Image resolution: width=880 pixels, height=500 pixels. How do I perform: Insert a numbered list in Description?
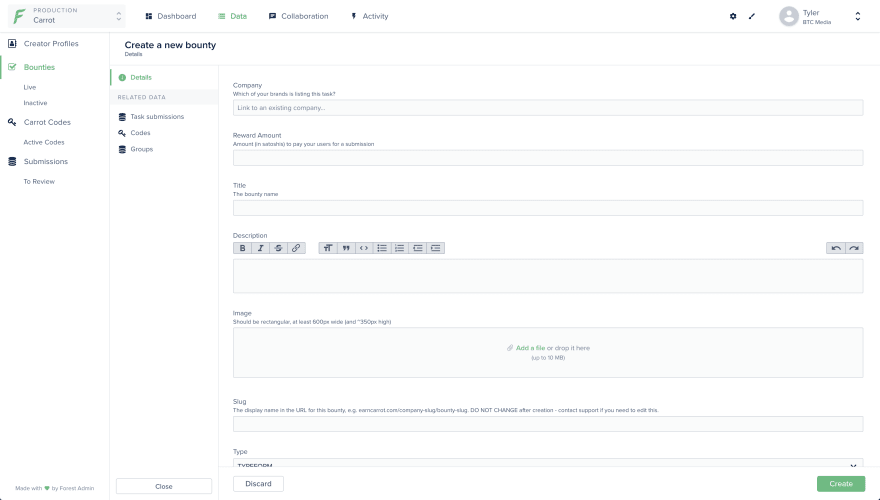(x=400, y=248)
